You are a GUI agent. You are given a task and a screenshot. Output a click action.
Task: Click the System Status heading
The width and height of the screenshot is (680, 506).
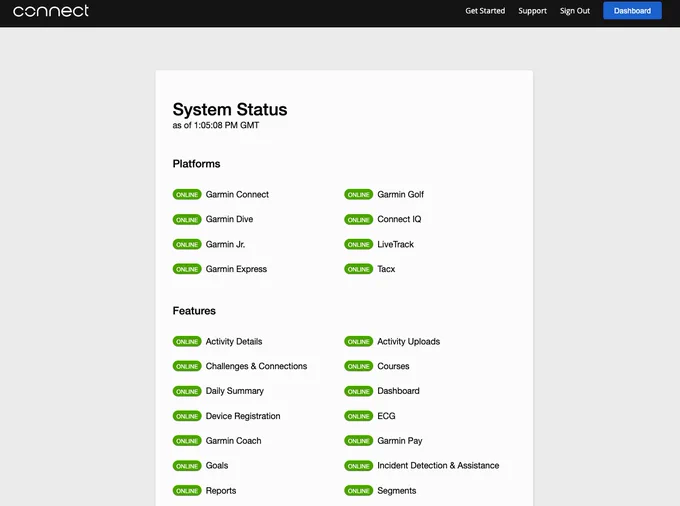[x=230, y=110]
